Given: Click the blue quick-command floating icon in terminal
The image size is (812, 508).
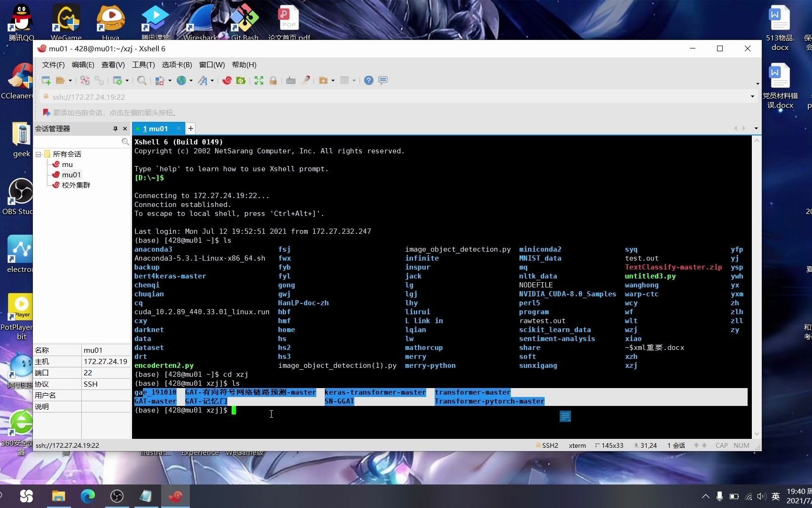Looking at the screenshot, I should point(565,416).
